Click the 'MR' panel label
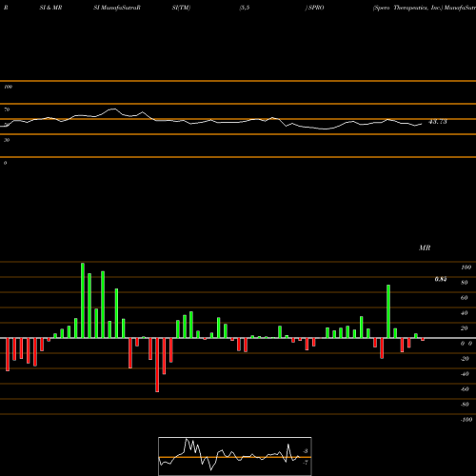Viewport: 476px width, 476px height. click(425, 248)
